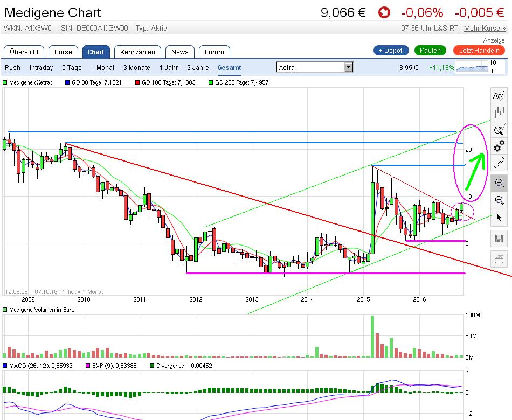This screenshot has height=420, width=512.
Task: Switch to the Kennzahlen tab
Action: 137,52
